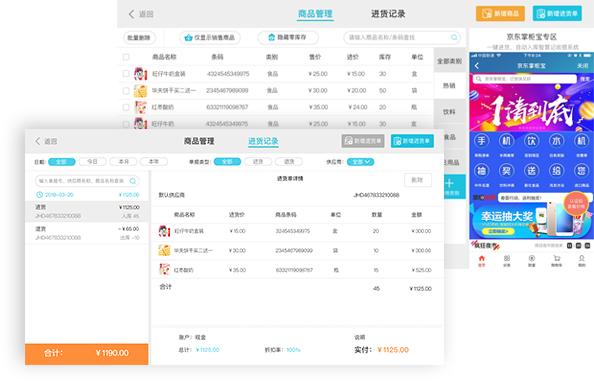Tap 关闭 in phone panel header
The width and height of the screenshot is (594, 383).
coord(583,66)
